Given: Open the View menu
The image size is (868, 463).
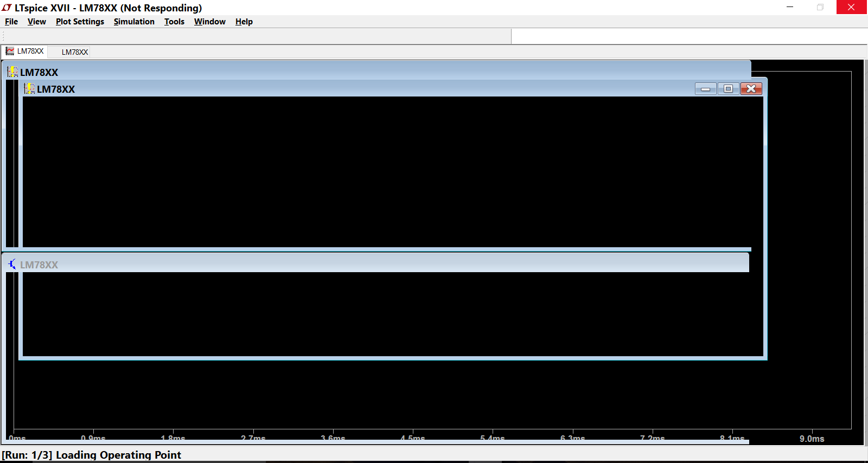Looking at the screenshot, I should [x=36, y=22].
